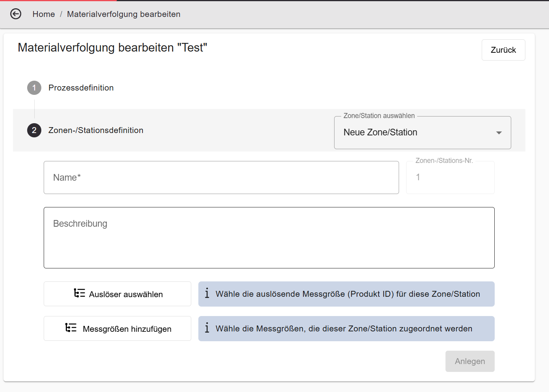Focus the Beschreibung text area
The height and width of the screenshot is (392, 549).
[x=269, y=238]
